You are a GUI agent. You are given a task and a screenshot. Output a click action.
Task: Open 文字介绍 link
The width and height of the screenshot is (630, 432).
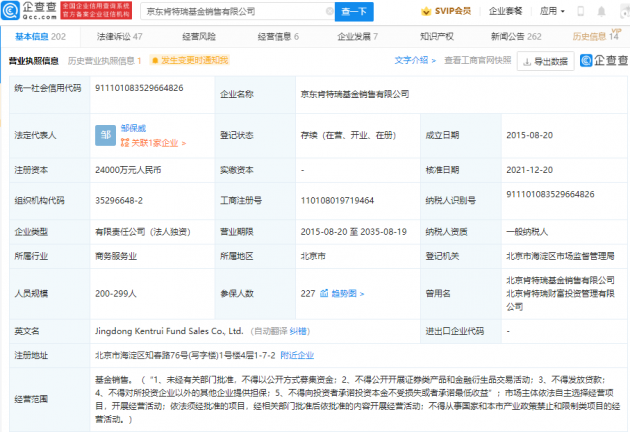(415, 60)
